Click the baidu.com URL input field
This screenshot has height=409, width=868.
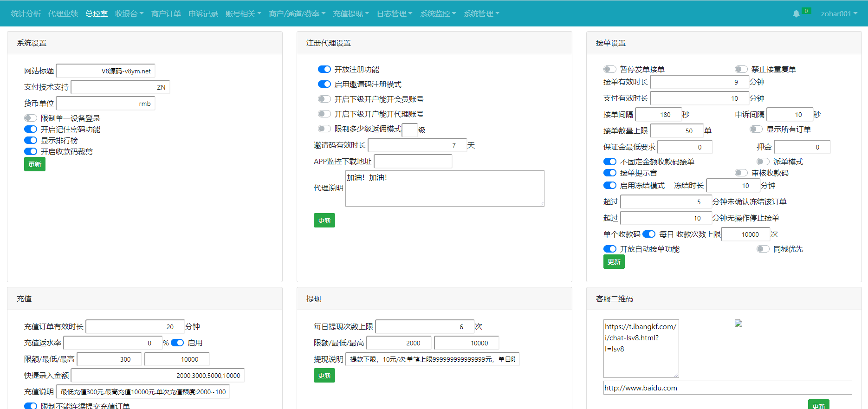(727, 388)
